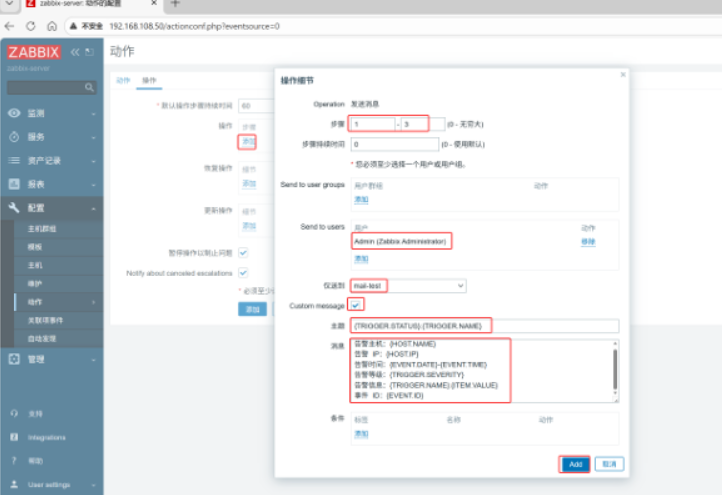The width and height of the screenshot is (722, 495).
Task: Click the not-secure warning icon
Action: (x=73, y=26)
